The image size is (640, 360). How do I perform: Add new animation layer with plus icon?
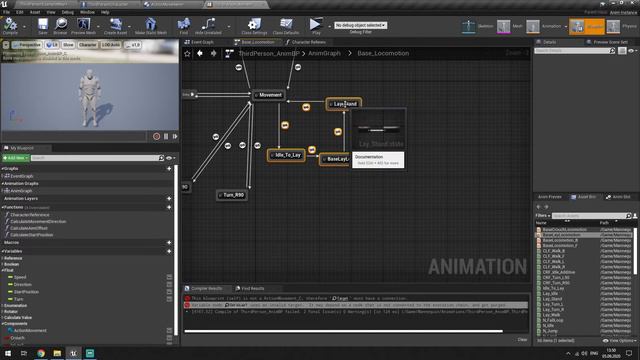pyautogui.click(x=169, y=198)
